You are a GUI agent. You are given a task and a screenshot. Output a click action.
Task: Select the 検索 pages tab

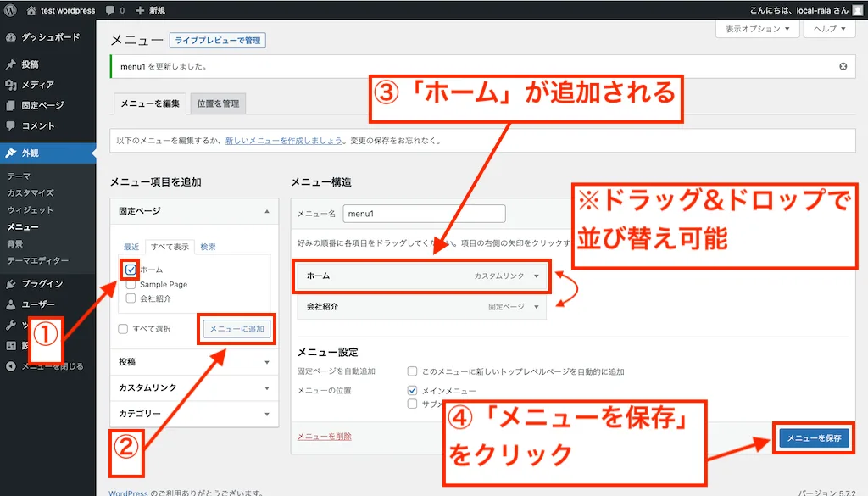(209, 247)
